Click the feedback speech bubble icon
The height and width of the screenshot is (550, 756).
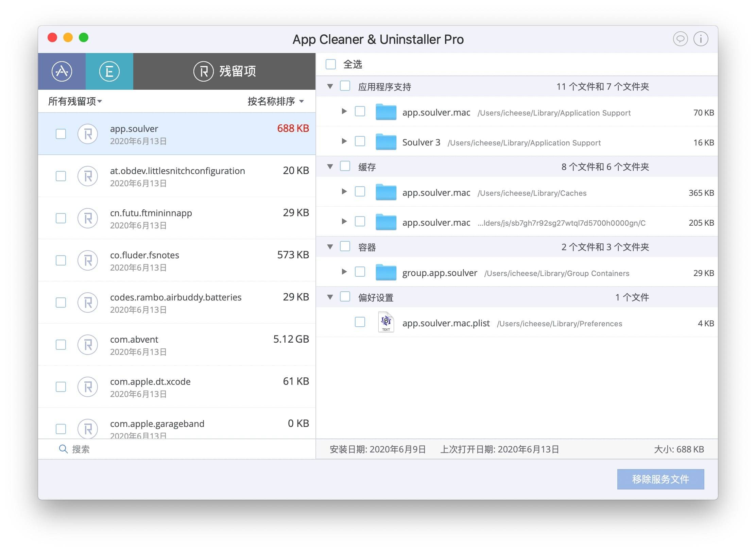[x=680, y=39]
